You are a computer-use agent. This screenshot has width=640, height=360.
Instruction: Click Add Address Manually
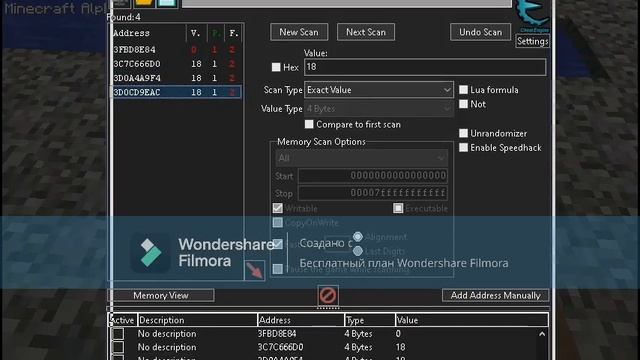pyautogui.click(x=496, y=296)
